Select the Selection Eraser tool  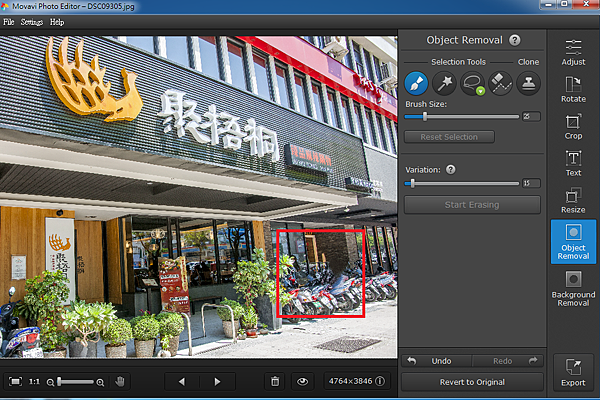501,83
